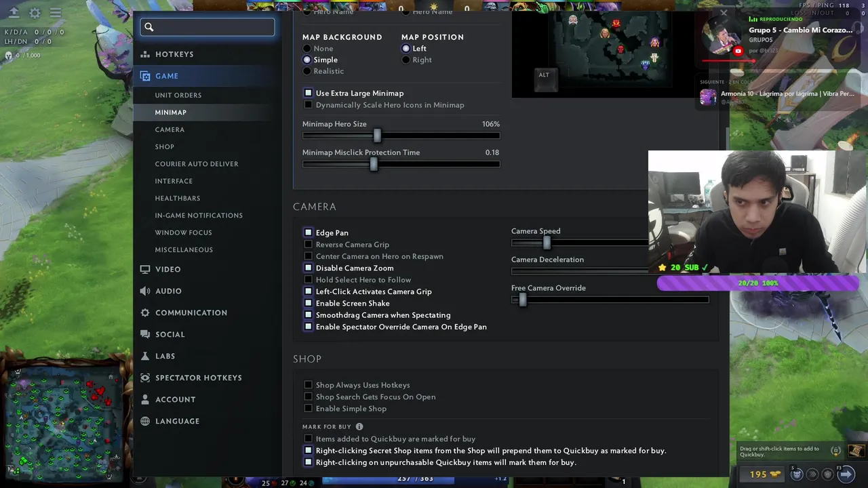This screenshot has width=868, height=488.
Task: Jump to Window Focus subsection
Action: coord(183,232)
